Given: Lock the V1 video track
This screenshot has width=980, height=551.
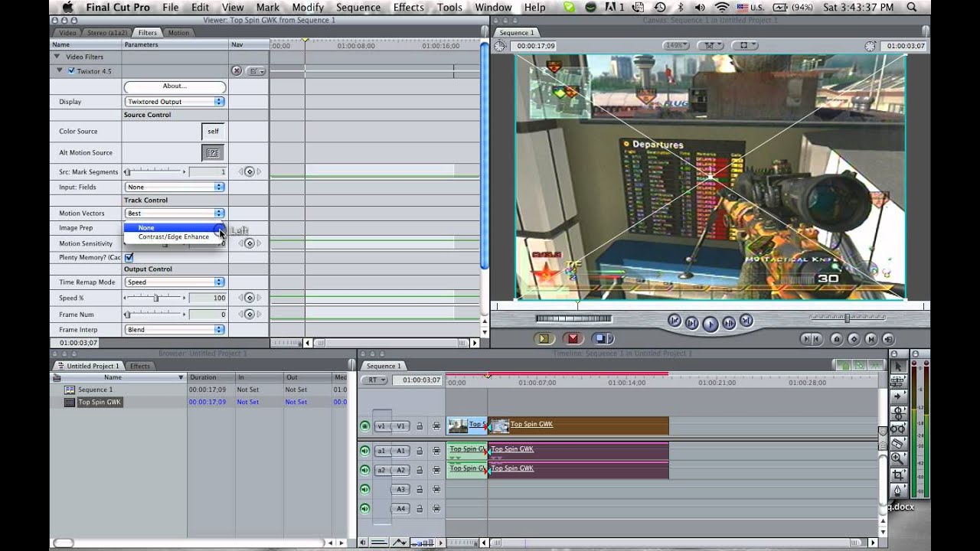Looking at the screenshot, I should pos(420,426).
